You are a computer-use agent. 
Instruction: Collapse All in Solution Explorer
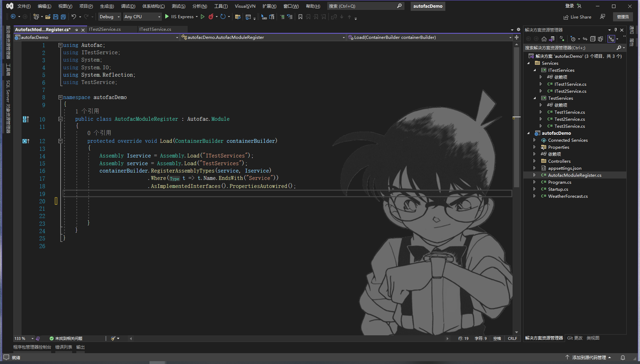coord(593,39)
